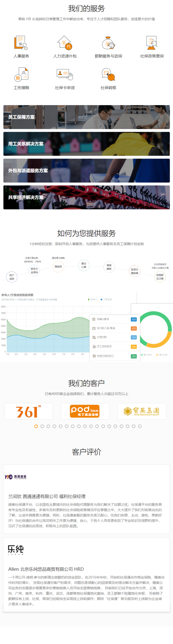The width and height of the screenshot is (173, 644).
Task: Toggle the 交易金额 chart legend
Action: point(106,299)
